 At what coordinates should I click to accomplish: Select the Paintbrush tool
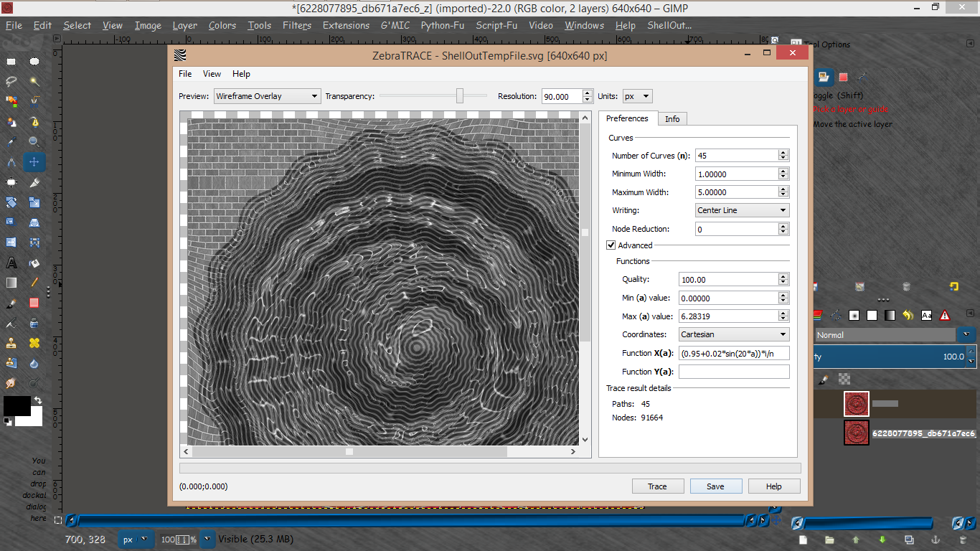(11, 303)
